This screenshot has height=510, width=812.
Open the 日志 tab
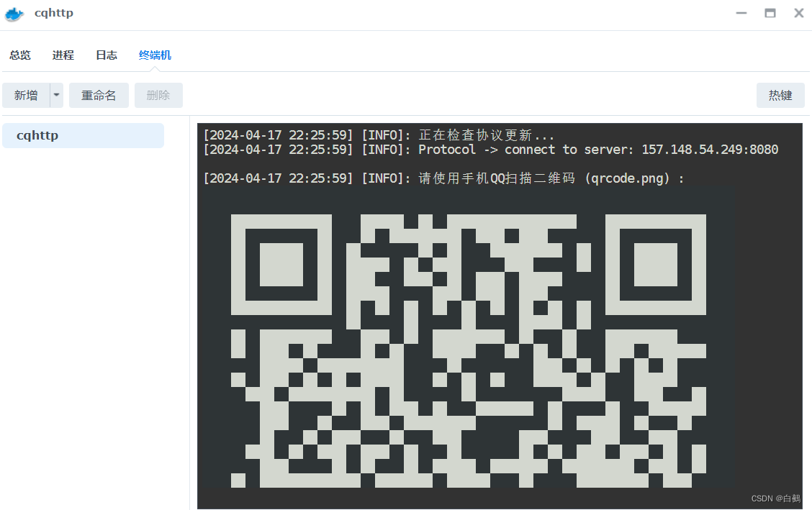pos(107,55)
